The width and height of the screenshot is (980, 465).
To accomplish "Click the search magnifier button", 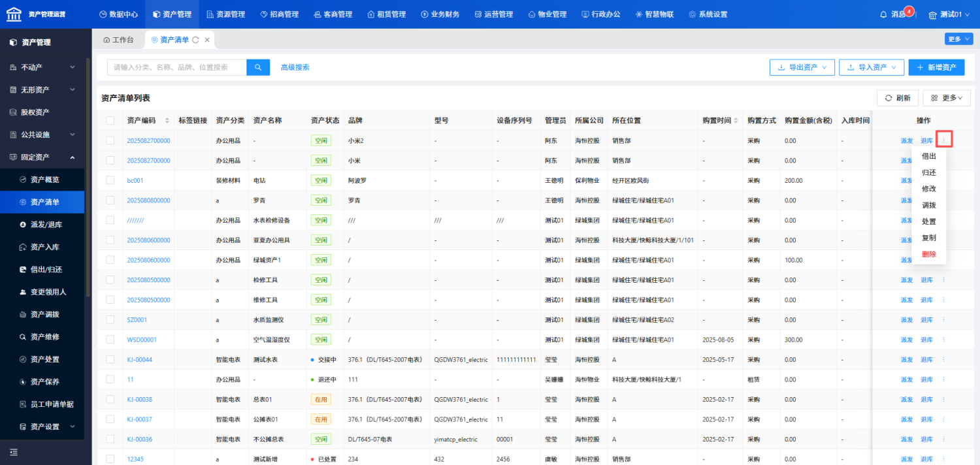I will (x=258, y=67).
